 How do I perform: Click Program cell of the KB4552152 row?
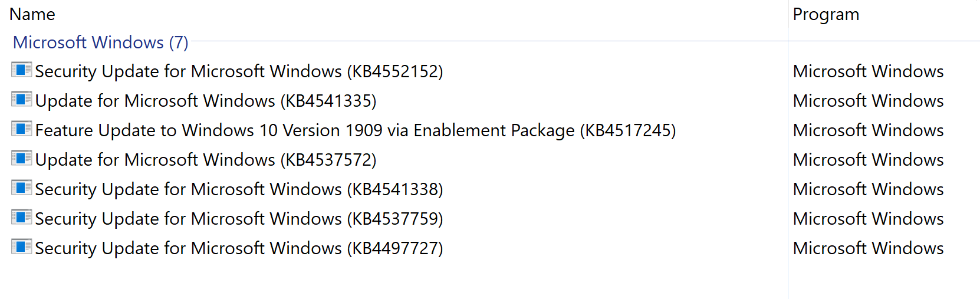tap(868, 71)
